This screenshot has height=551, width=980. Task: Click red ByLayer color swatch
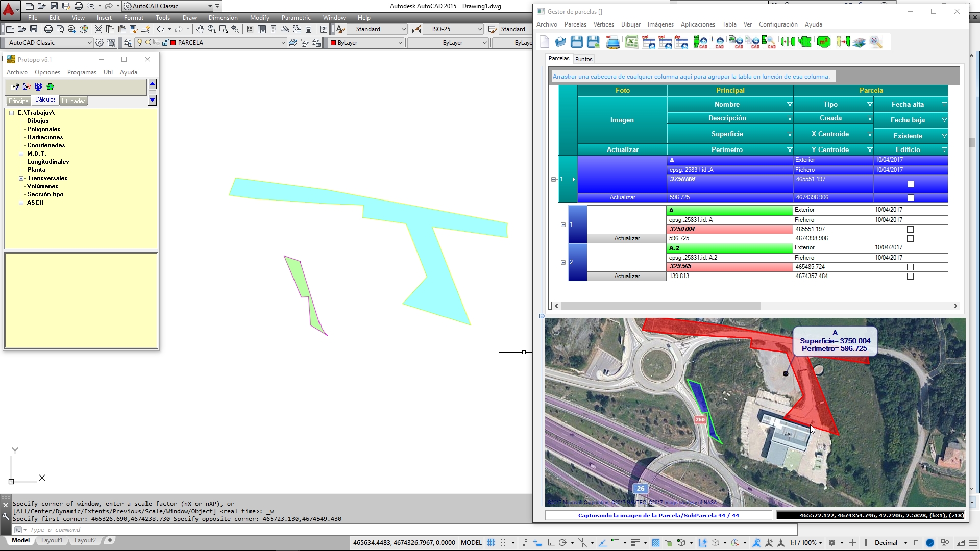coord(333,43)
